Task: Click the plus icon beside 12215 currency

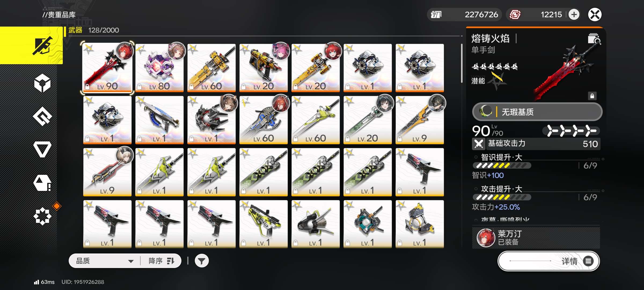Action: point(574,15)
